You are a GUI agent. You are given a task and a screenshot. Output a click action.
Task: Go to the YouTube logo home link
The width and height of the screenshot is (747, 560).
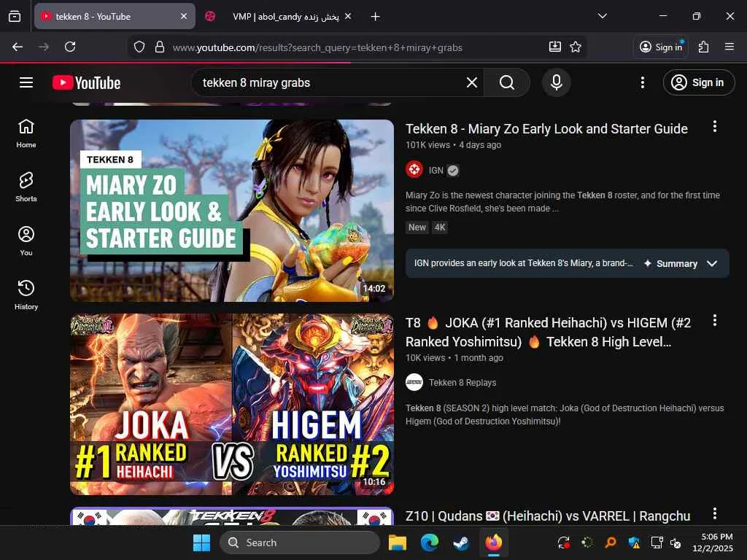(86, 82)
